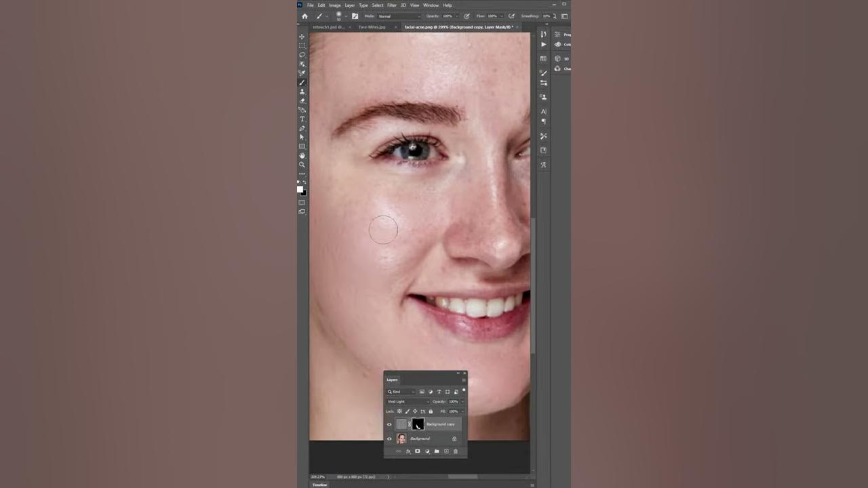Open the tool preset picker arrow
Screen dimensions: 868x488
tap(326, 16)
